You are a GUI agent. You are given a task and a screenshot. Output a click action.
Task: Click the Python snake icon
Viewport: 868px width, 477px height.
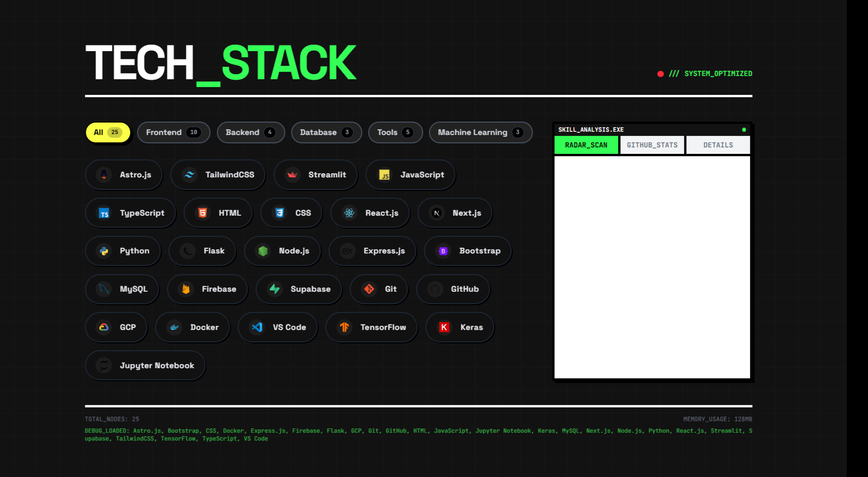104,251
